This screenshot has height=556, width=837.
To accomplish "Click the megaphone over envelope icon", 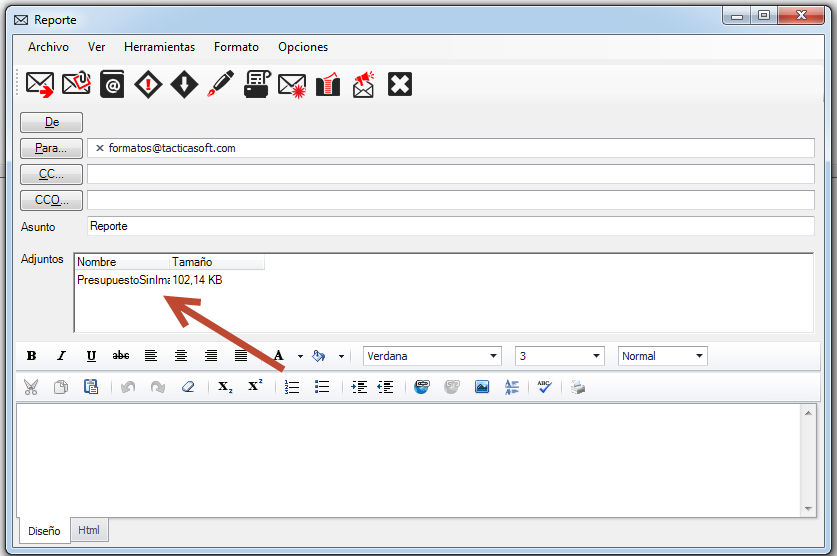I will pos(364,84).
